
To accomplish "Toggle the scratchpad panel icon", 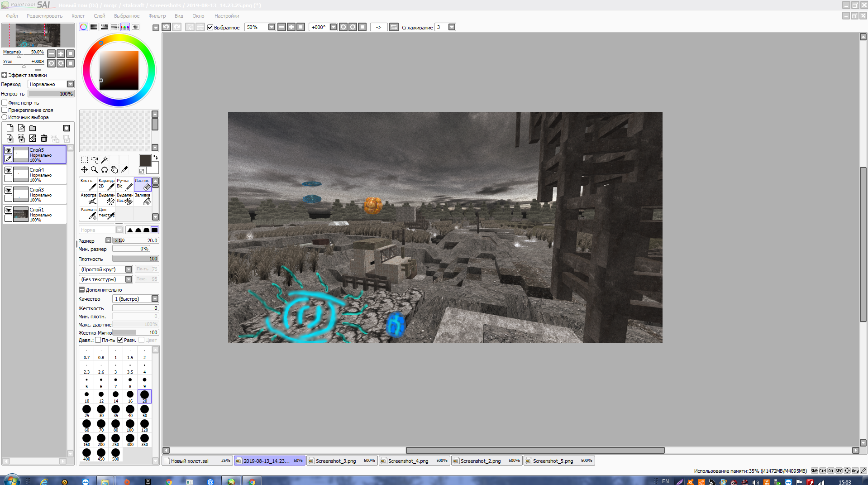I will pyautogui.click(x=135, y=27).
